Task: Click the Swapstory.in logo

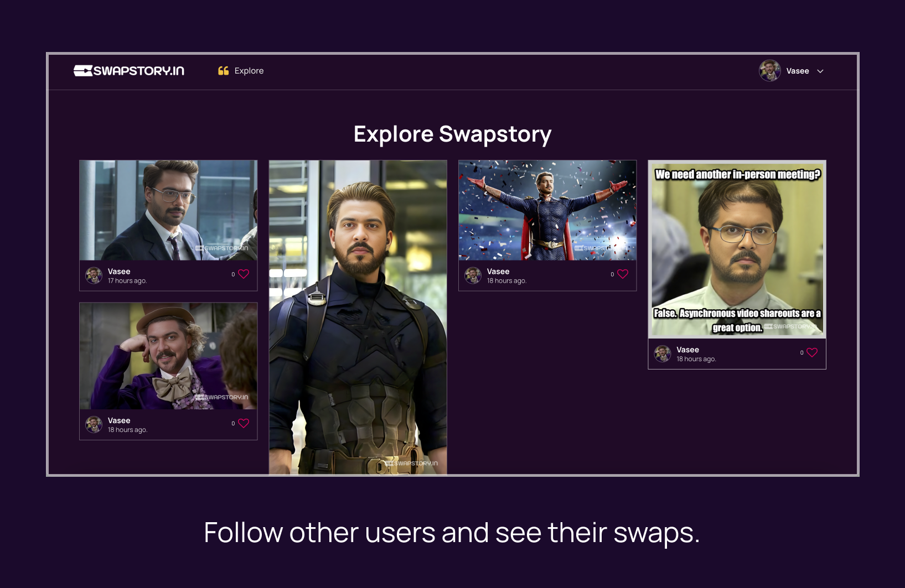Action: click(128, 71)
